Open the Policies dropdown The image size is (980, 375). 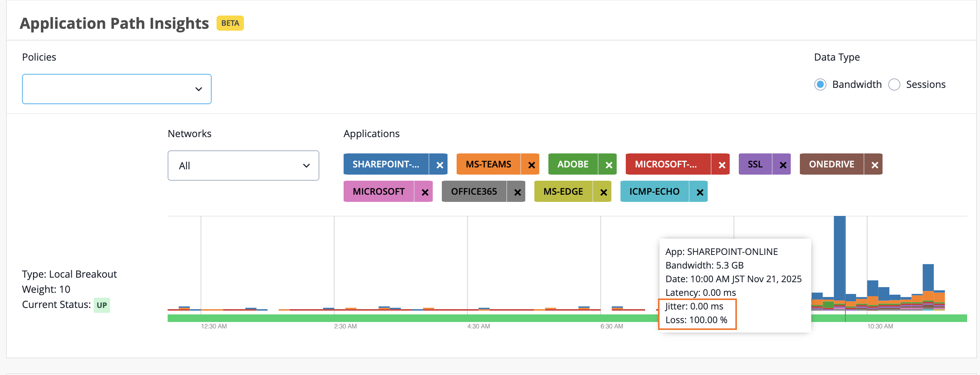pyautogui.click(x=117, y=89)
